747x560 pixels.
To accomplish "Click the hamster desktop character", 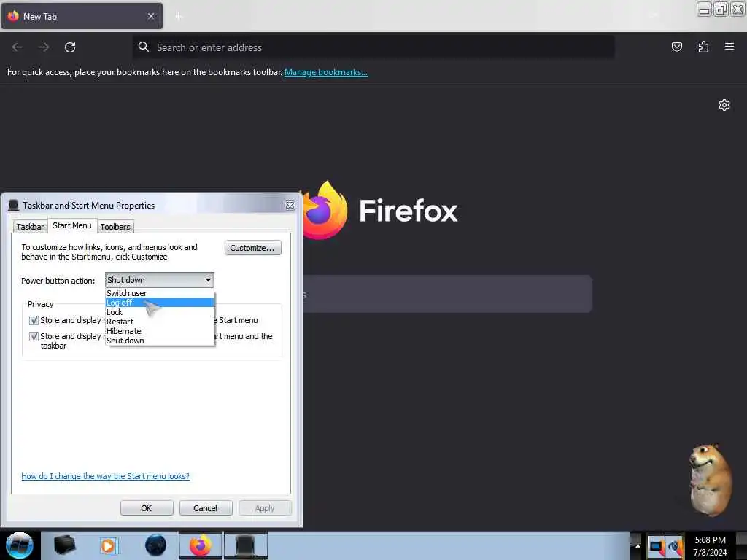I will click(x=710, y=480).
